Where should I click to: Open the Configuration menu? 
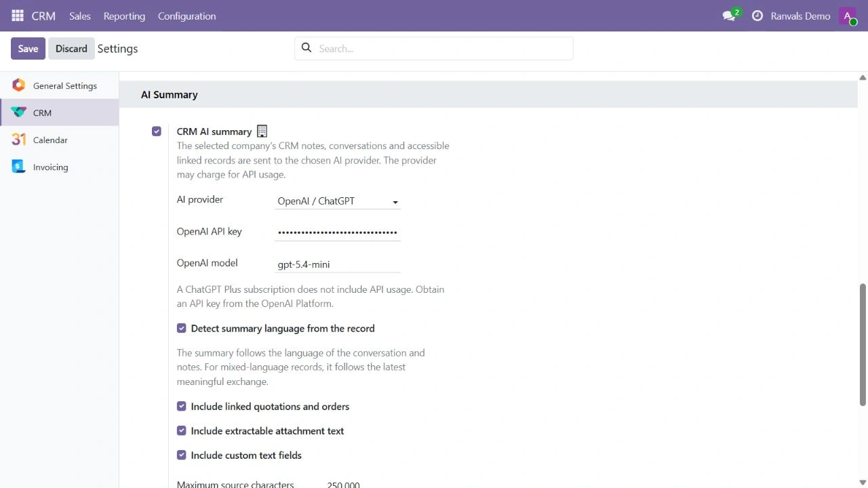click(x=186, y=16)
